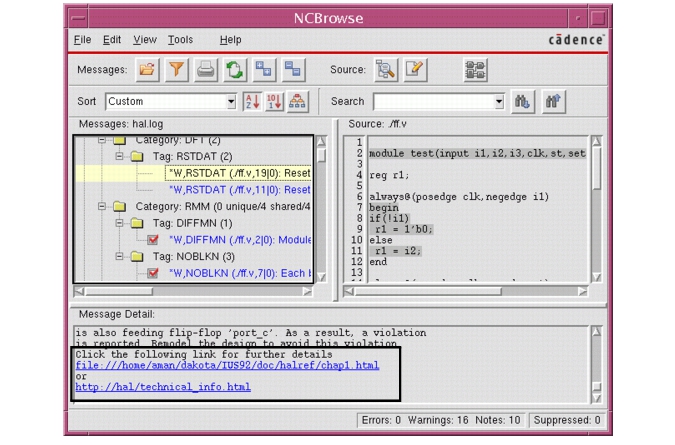Screen dimensions: 675x445
Task: Select the DIFFMN ff.v,2 warning text
Action: [240, 240]
